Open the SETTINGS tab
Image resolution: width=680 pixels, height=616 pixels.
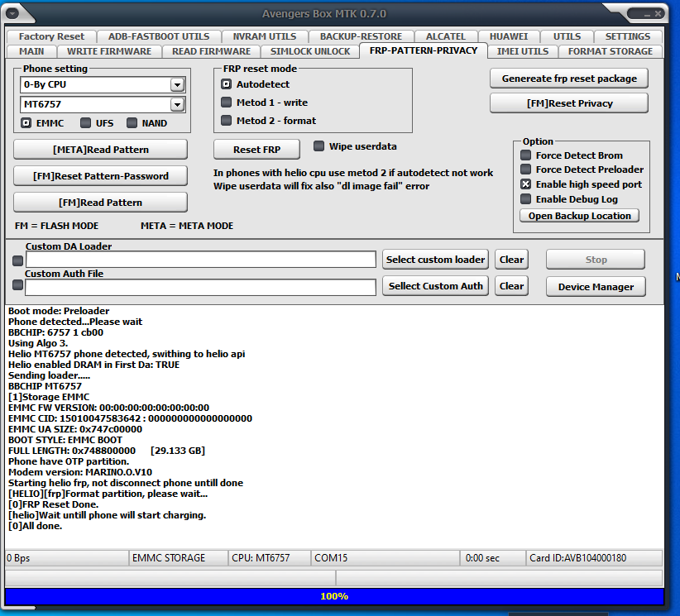[628, 36]
